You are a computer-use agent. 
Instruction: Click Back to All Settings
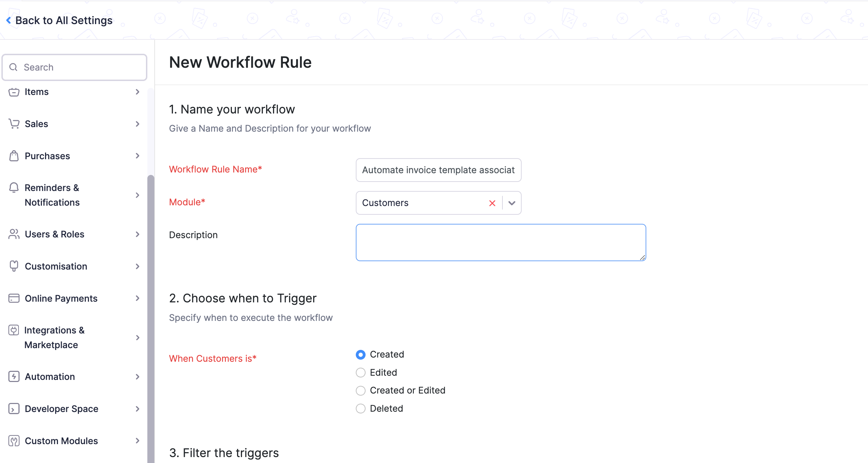[59, 20]
